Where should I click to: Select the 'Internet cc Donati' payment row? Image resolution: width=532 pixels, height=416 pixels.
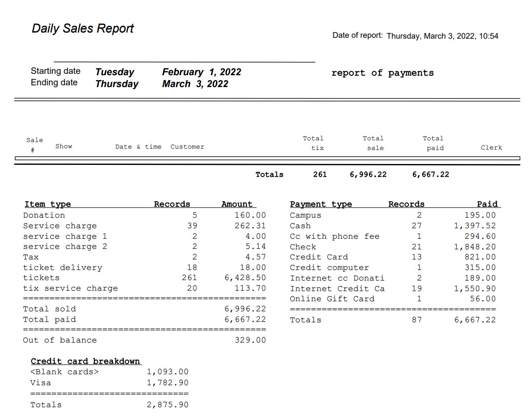pyautogui.click(x=337, y=278)
